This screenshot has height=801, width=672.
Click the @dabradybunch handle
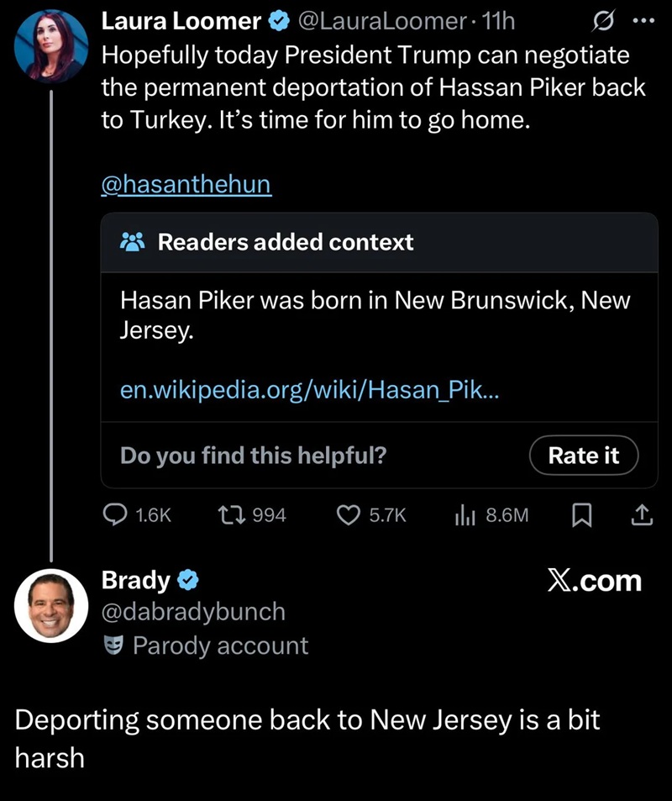(x=193, y=612)
